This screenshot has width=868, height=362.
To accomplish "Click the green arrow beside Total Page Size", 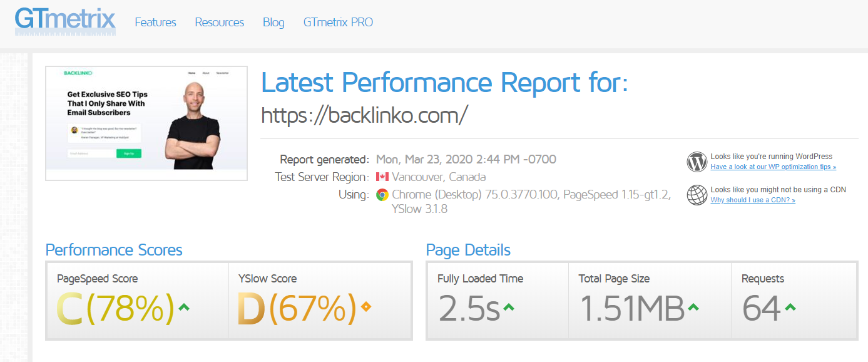I will (693, 307).
